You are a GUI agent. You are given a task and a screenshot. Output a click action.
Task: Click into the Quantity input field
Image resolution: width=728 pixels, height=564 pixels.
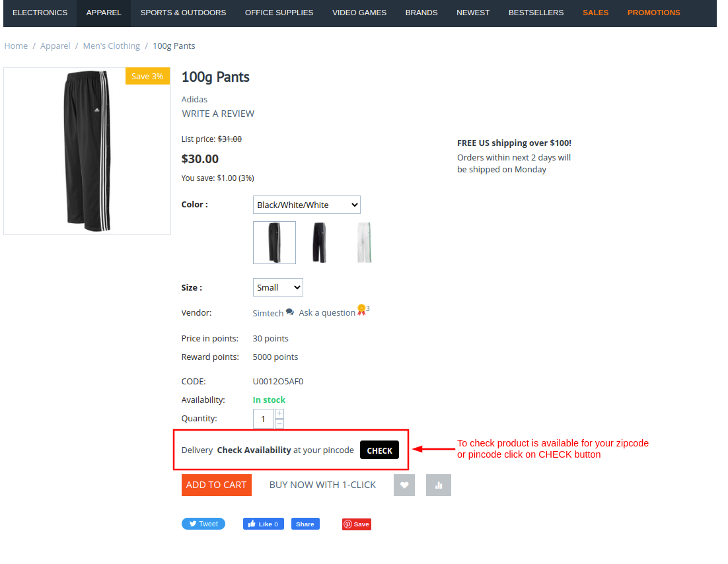(263, 419)
